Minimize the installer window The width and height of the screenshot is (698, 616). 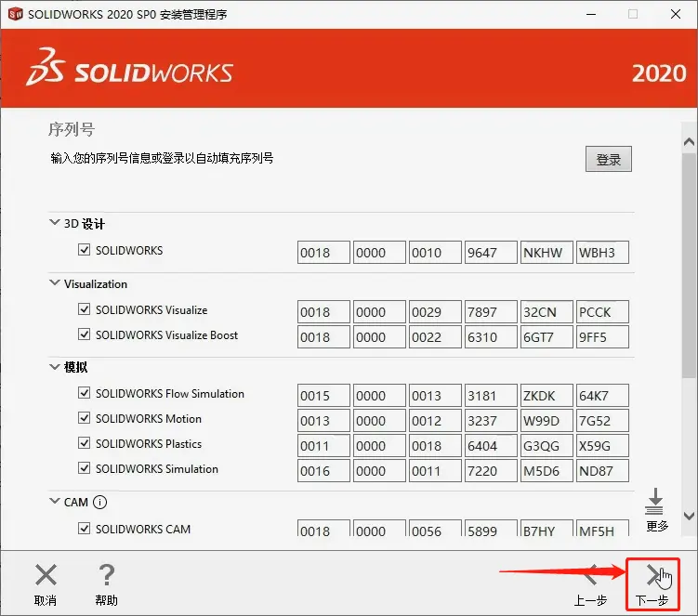click(591, 14)
